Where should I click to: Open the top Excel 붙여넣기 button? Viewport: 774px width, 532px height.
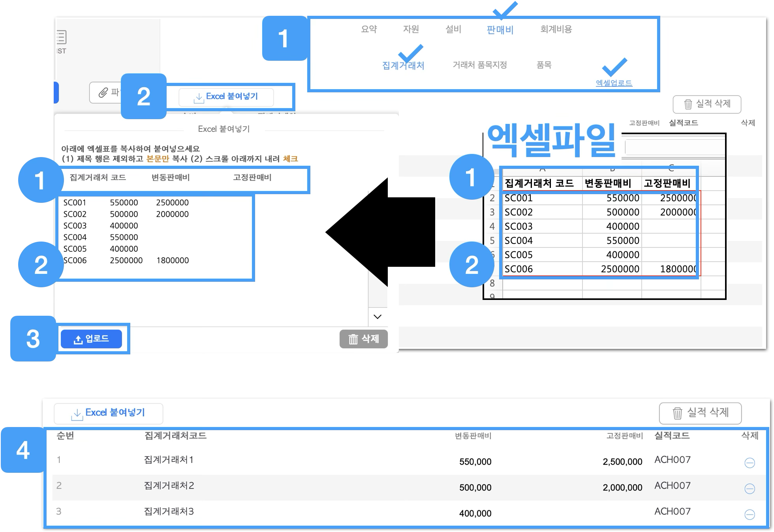[226, 97]
